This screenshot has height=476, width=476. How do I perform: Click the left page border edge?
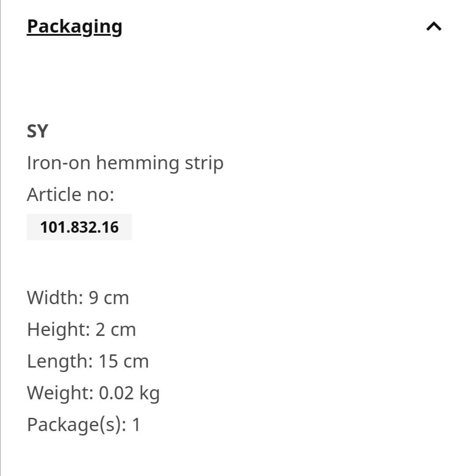pos(2,238)
